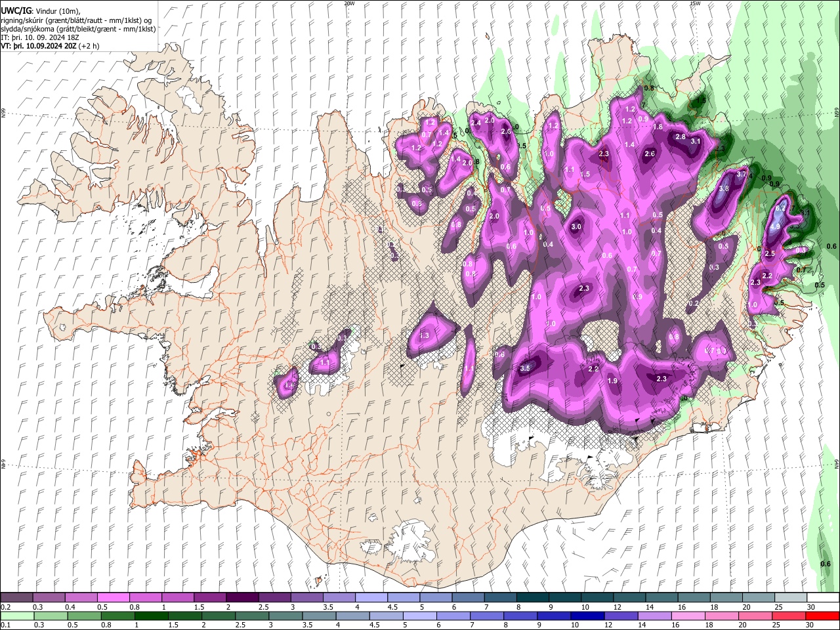Click the 15W longitude label
The width and height of the screenshot is (840, 630).
695,3
